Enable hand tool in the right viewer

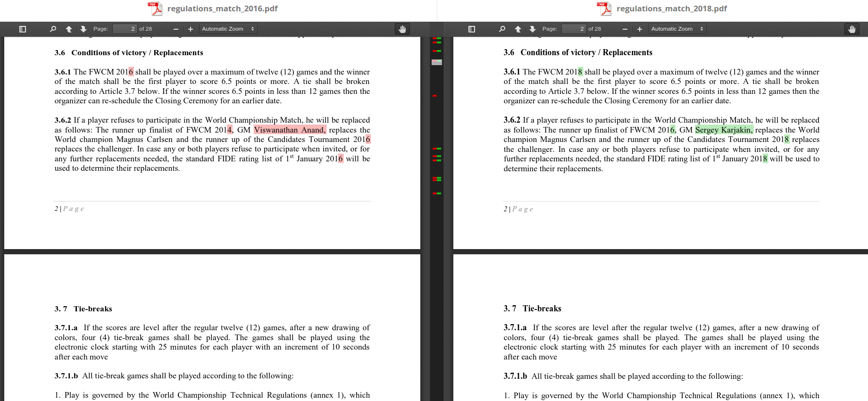851,29
